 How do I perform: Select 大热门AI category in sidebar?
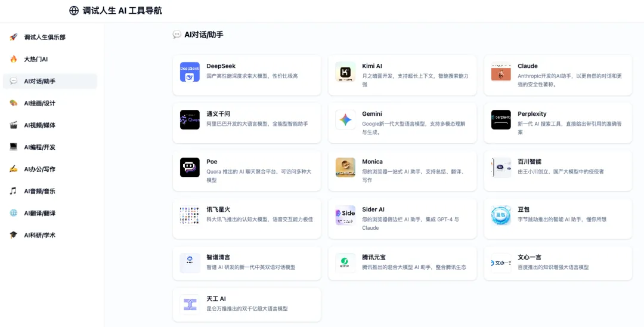point(50,59)
